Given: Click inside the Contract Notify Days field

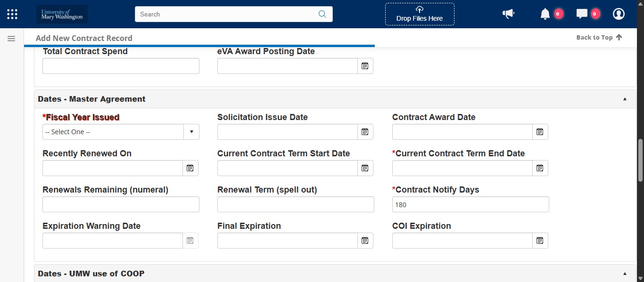Looking at the screenshot, I should (x=470, y=204).
